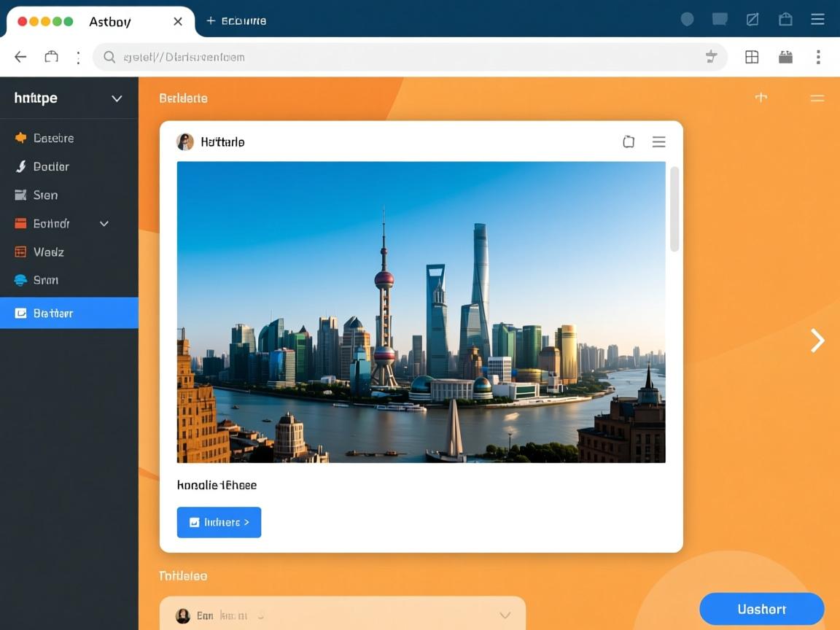Click the shopping bag icon in title bar
Image resolution: width=840 pixels, height=630 pixels.
point(785,20)
